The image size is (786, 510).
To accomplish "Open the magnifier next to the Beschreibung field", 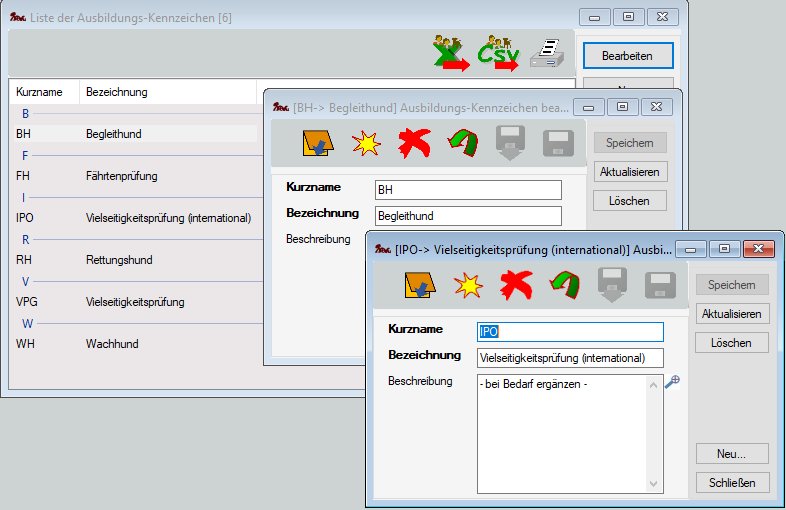I will pyautogui.click(x=672, y=382).
